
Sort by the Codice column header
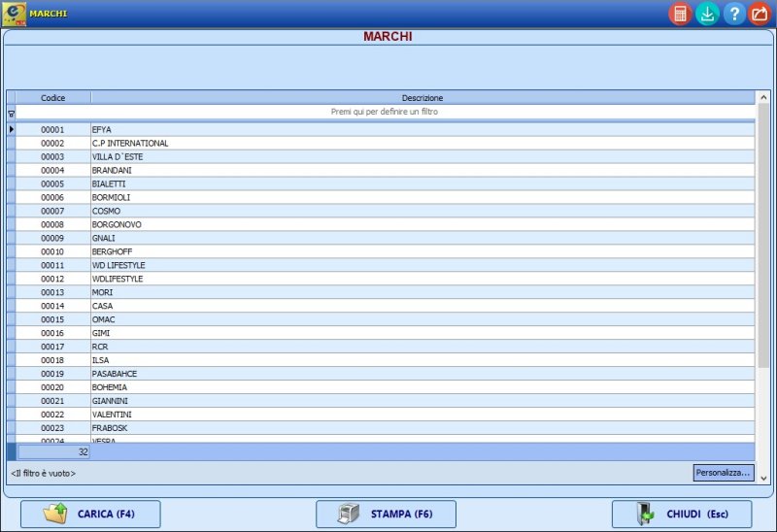pos(53,98)
